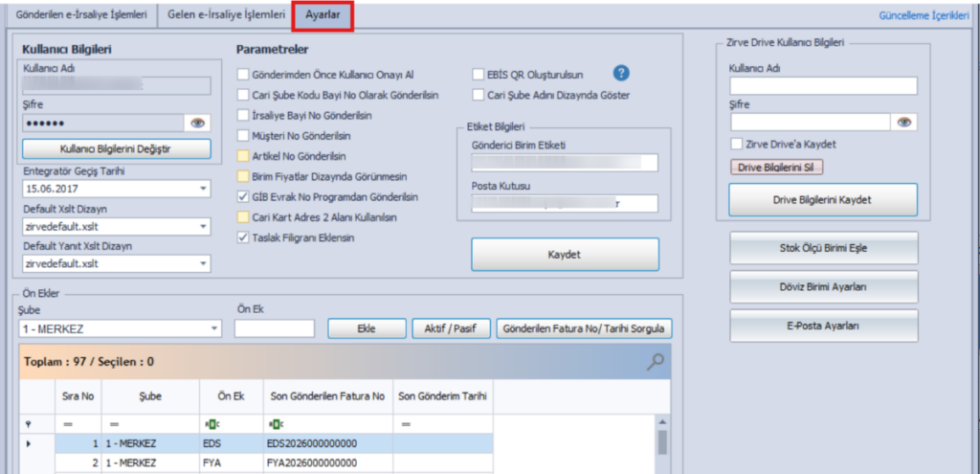
Task: Open Stok Ölçü Birimi Eşle
Action: (823, 248)
